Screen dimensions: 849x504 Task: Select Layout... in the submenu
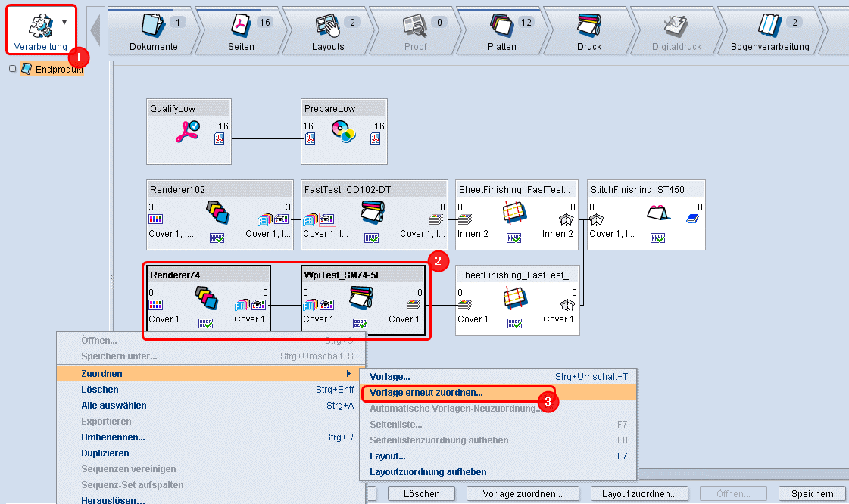498,456
